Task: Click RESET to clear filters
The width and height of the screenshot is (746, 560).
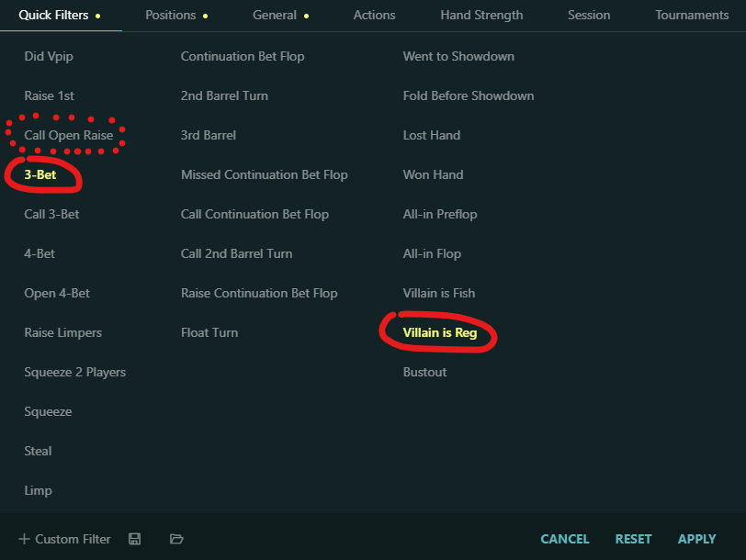Action: [x=633, y=539]
